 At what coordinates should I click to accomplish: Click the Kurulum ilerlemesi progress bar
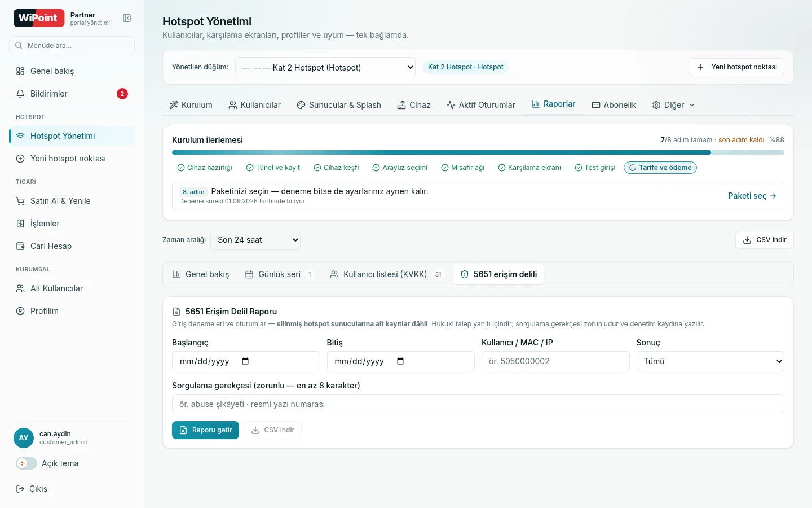478,152
